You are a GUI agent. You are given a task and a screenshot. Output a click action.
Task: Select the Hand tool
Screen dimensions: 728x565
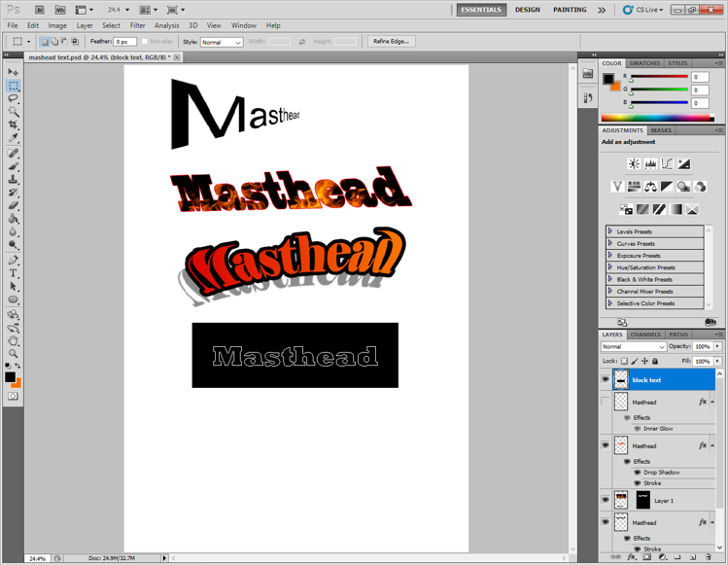point(13,341)
